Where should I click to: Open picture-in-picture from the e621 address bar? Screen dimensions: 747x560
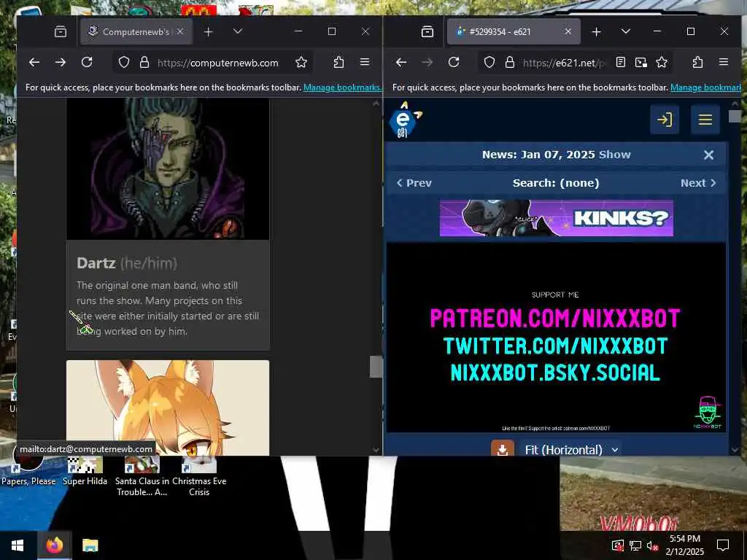tap(641, 63)
